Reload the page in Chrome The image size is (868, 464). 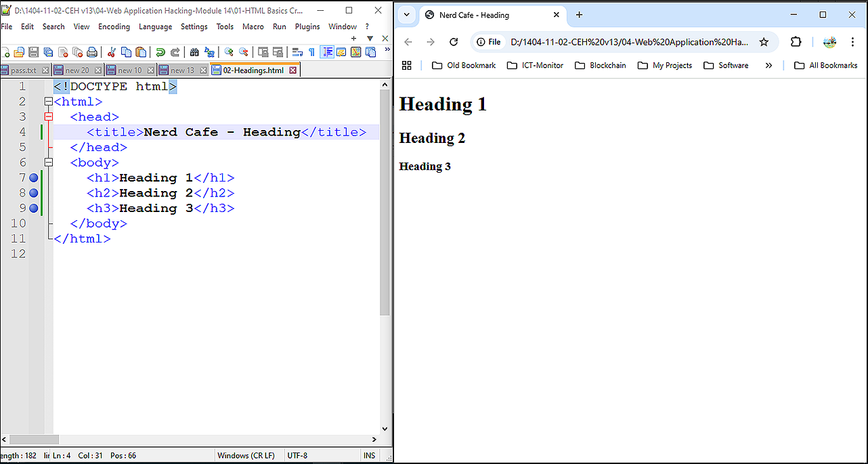tap(454, 42)
